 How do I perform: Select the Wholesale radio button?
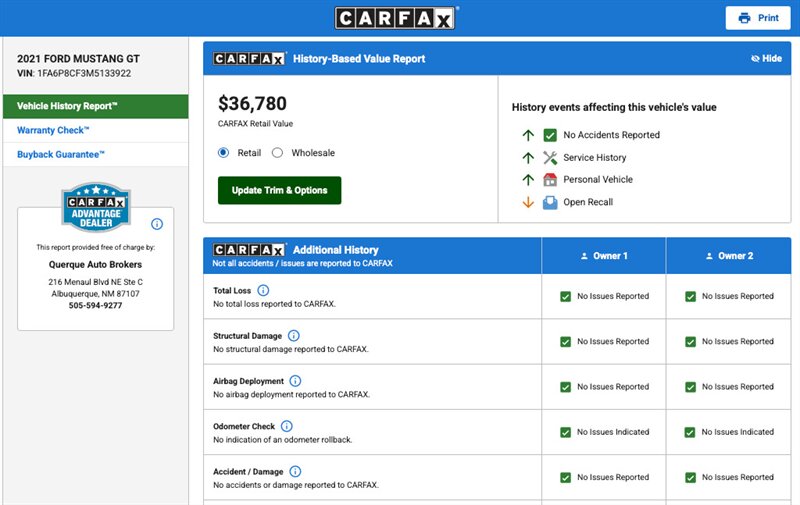click(278, 153)
